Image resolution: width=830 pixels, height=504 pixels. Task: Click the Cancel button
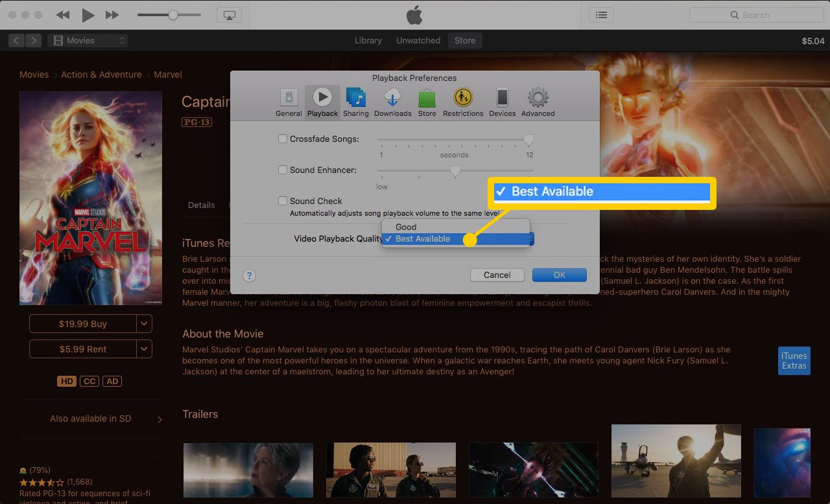pos(497,275)
